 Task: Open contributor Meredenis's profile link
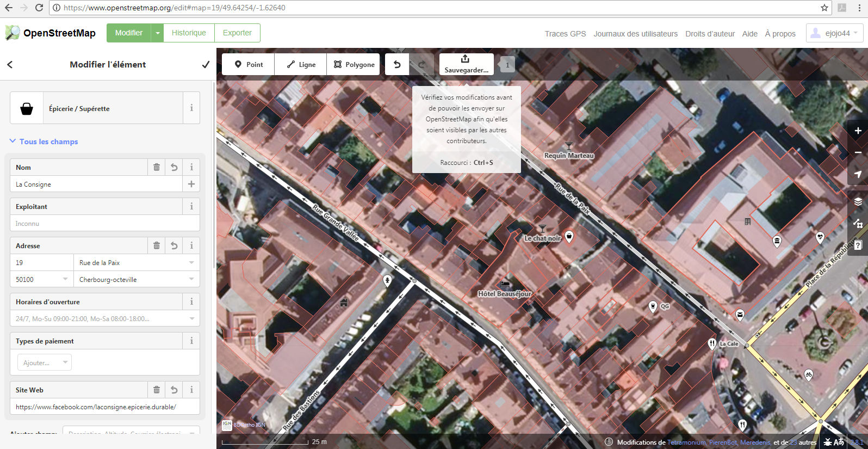(755, 442)
